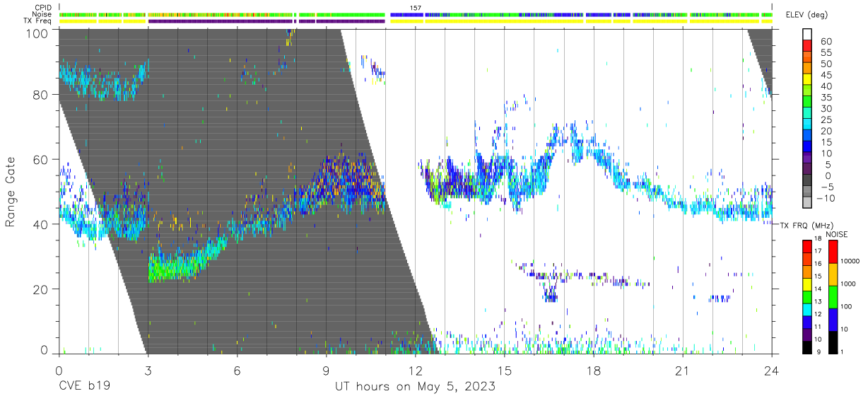Click the 1 tick on noise legend
This screenshot has height=401, width=868.
[x=843, y=351]
